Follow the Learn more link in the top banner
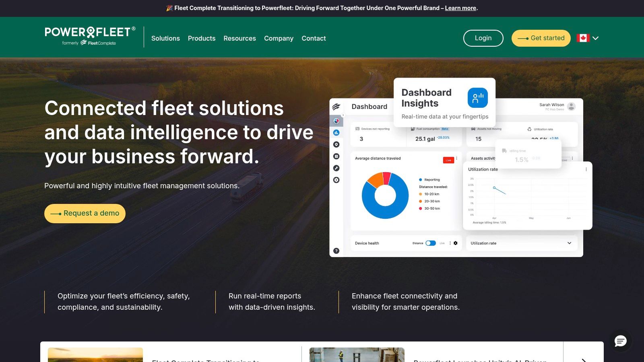 point(460,8)
